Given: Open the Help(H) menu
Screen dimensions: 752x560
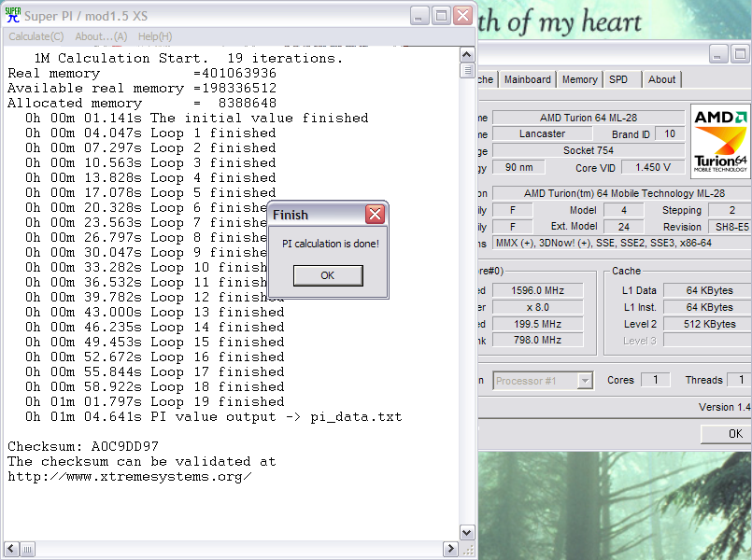Looking at the screenshot, I should pos(155,36).
